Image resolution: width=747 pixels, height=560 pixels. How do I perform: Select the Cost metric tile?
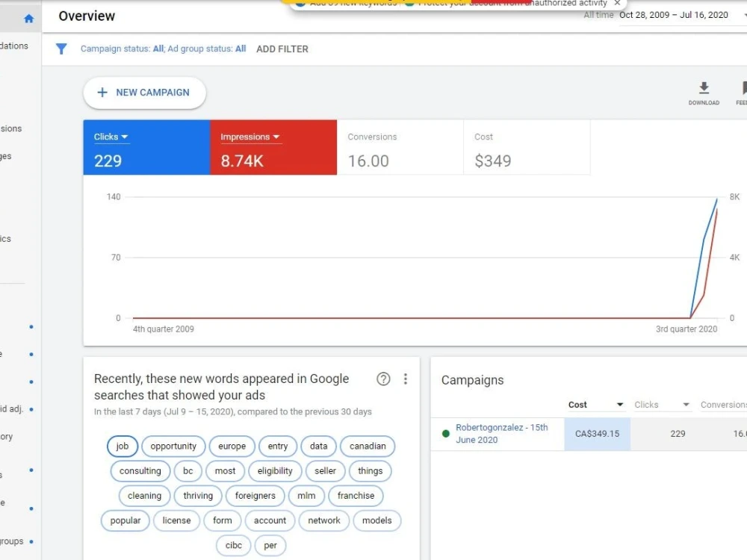[x=527, y=148]
